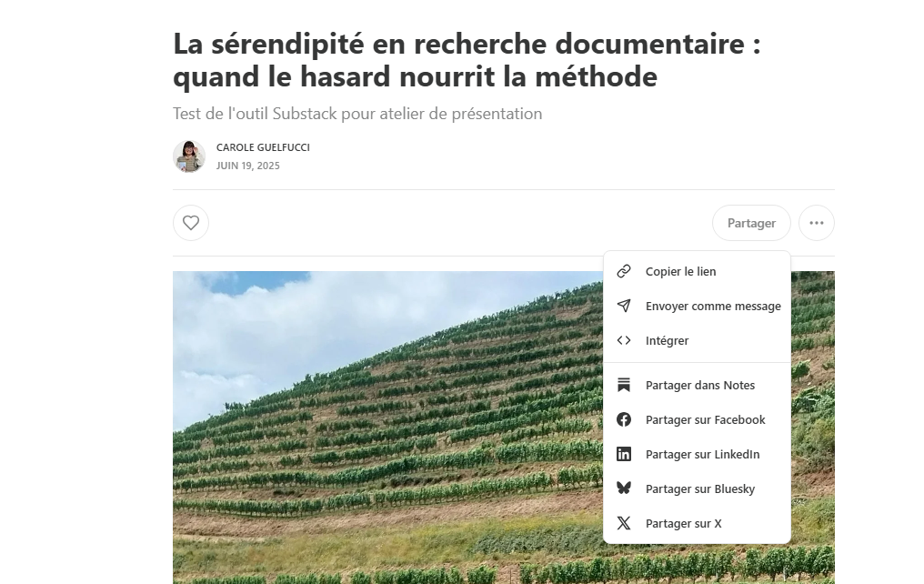The image size is (924, 584).
Task: Click the Partager button
Action: pyautogui.click(x=751, y=223)
